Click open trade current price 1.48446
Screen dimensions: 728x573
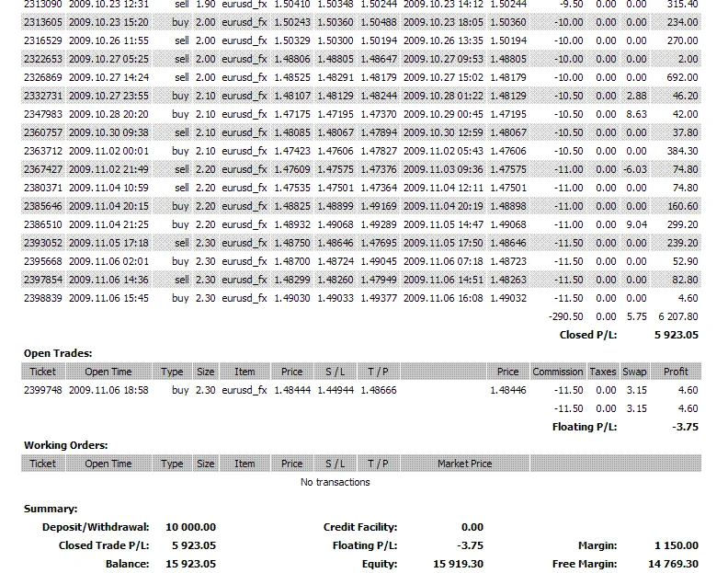click(x=508, y=390)
